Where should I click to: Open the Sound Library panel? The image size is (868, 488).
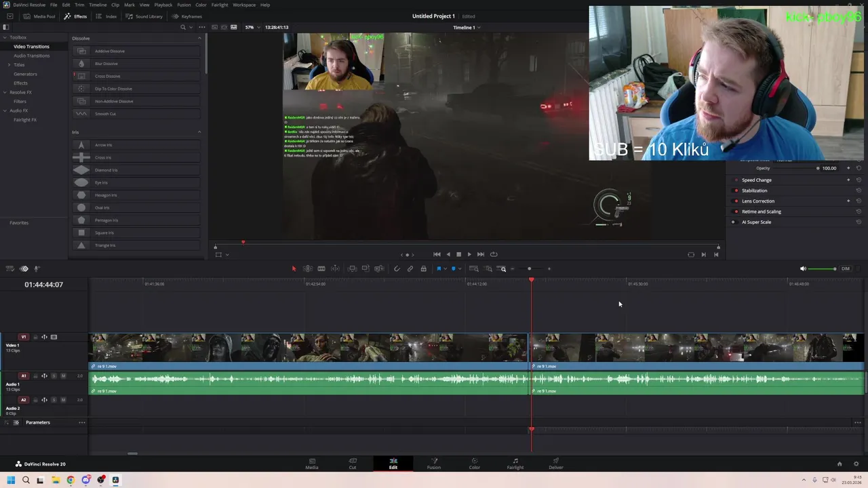point(144,16)
